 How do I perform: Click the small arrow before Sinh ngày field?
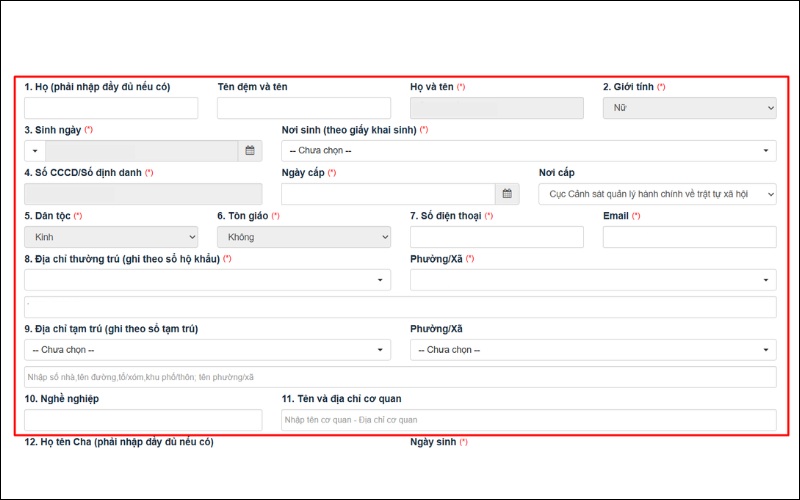35,151
